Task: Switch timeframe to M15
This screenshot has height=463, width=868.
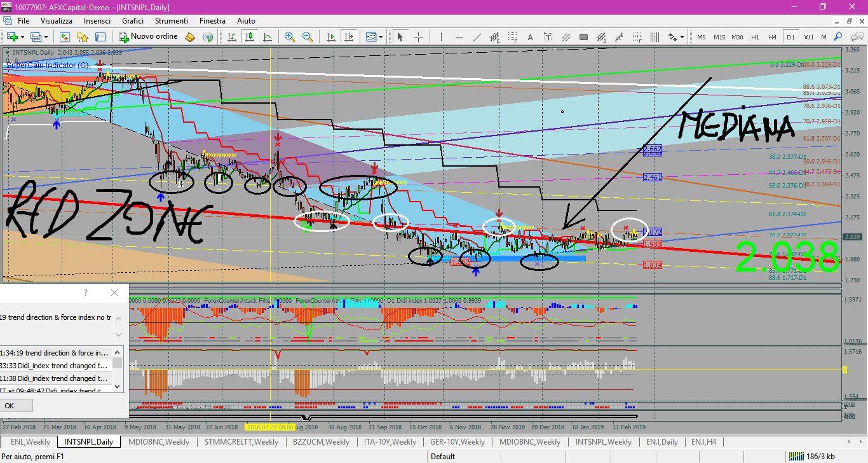Action: click(719, 37)
